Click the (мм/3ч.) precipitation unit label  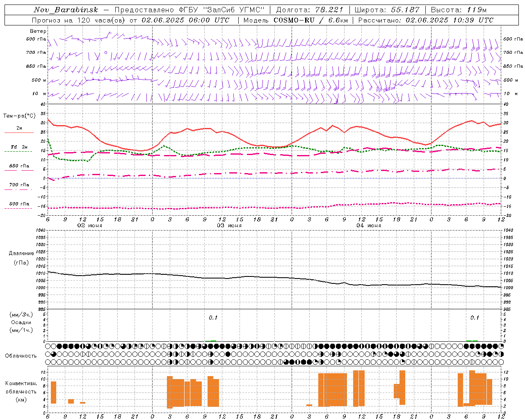click(x=21, y=315)
